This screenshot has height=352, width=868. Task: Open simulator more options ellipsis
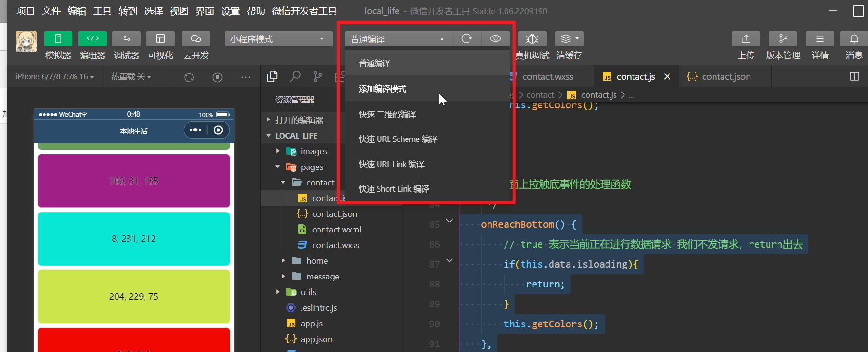245,77
